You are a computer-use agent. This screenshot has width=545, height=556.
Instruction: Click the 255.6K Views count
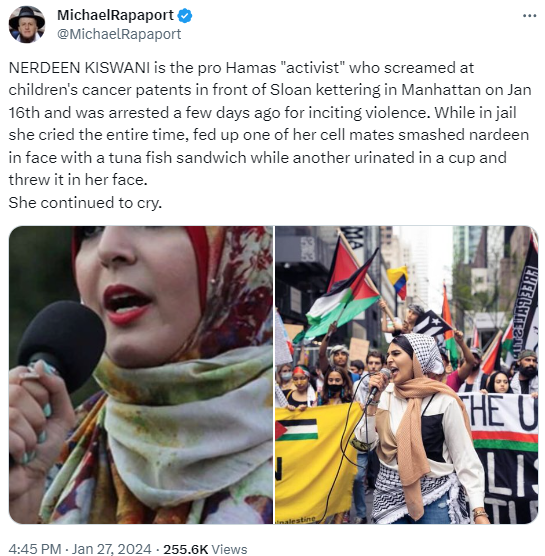coord(205,549)
